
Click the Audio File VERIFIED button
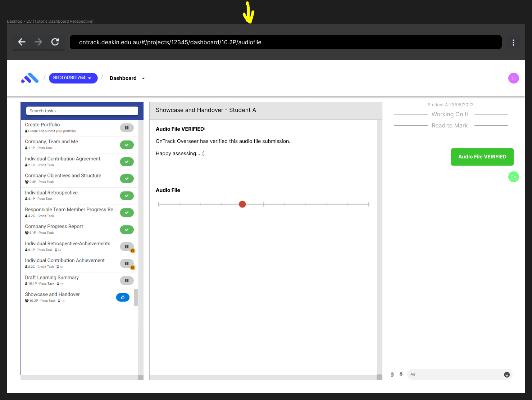coord(482,157)
